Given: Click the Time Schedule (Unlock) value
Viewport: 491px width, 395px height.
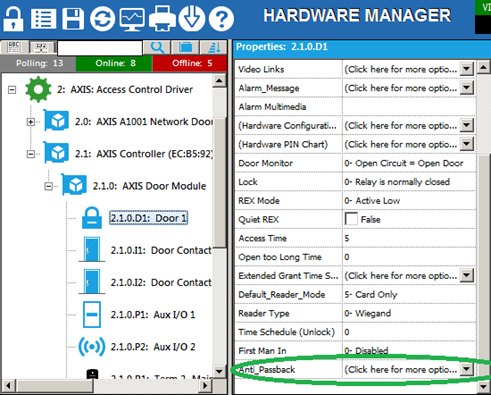Looking at the screenshot, I should pyautogui.click(x=409, y=332).
